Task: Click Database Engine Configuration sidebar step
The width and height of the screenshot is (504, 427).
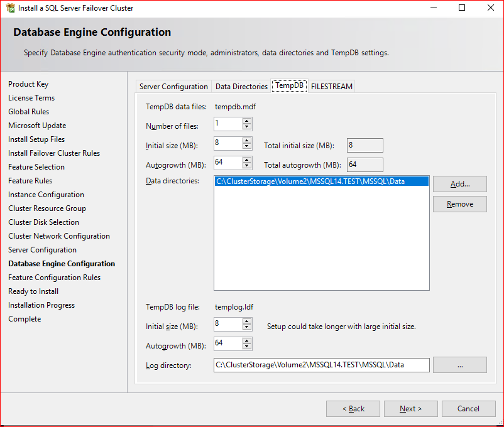Action: (x=62, y=264)
